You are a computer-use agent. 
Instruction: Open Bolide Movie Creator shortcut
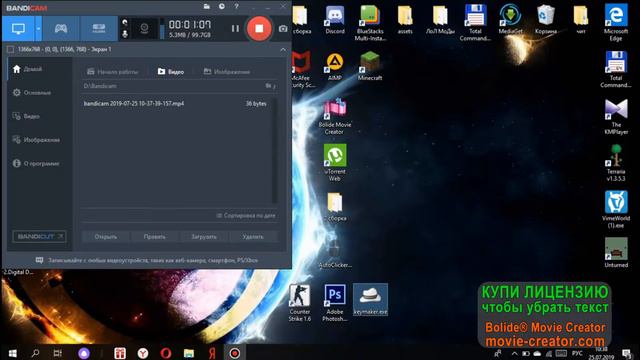[335, 117]
